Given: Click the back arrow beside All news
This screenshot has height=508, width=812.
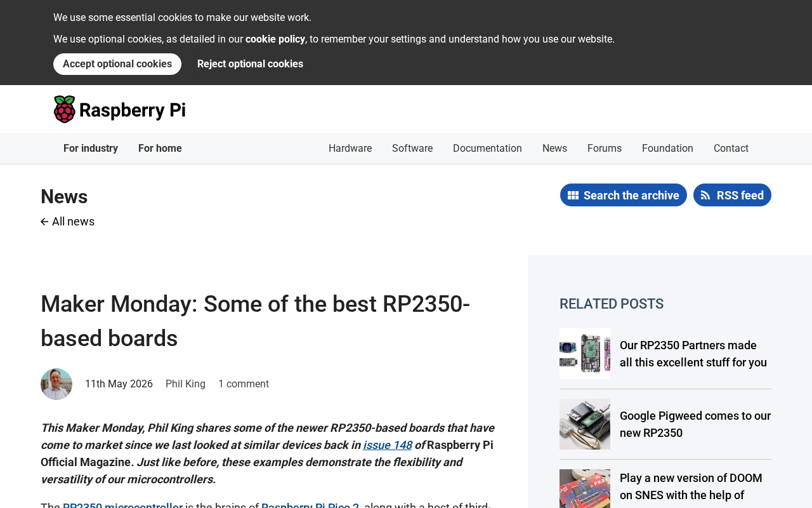Looking at the screenshot, I should [44, 222].
